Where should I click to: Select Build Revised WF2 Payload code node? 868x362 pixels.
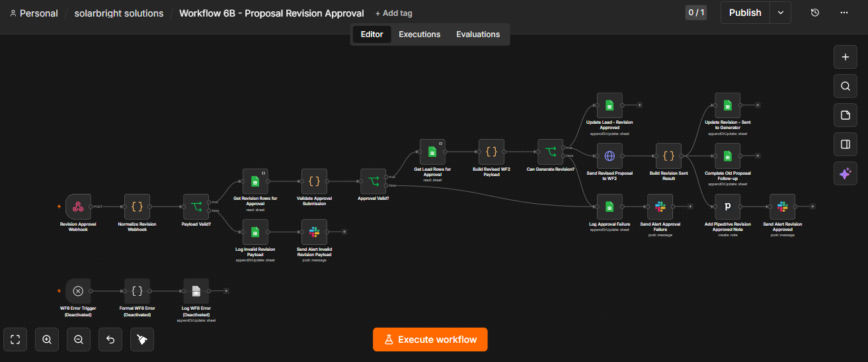(491, 152)
